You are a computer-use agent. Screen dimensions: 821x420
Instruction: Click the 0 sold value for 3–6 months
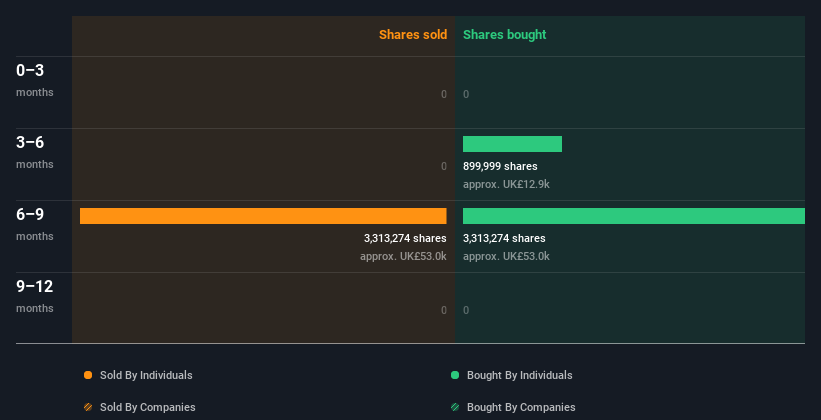point(444,167)
